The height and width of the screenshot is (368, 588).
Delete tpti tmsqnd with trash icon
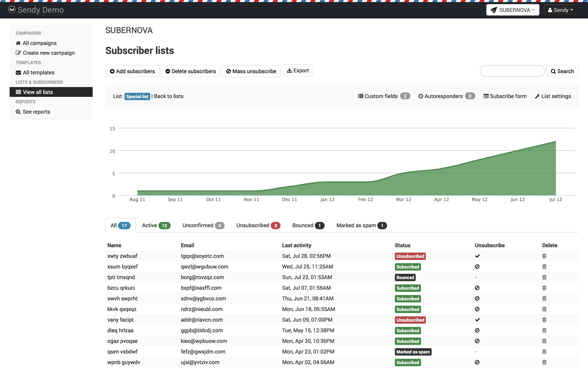point(544,277)
